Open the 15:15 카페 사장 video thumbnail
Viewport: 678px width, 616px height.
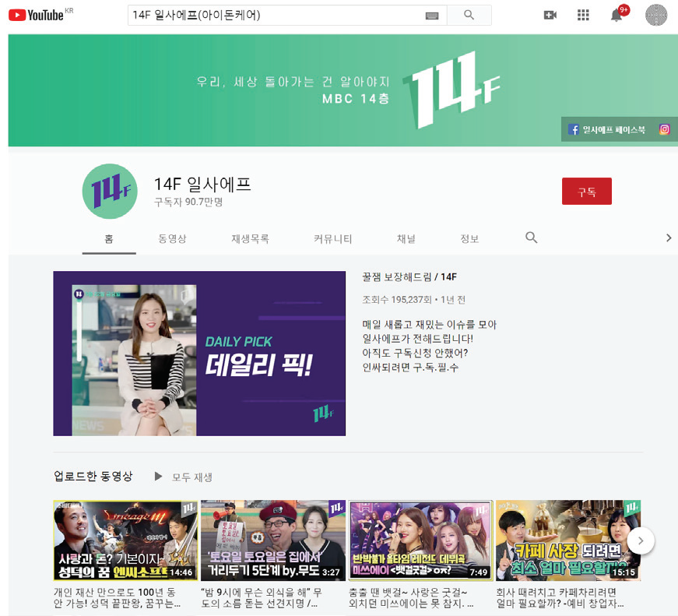tap(568, 540)
